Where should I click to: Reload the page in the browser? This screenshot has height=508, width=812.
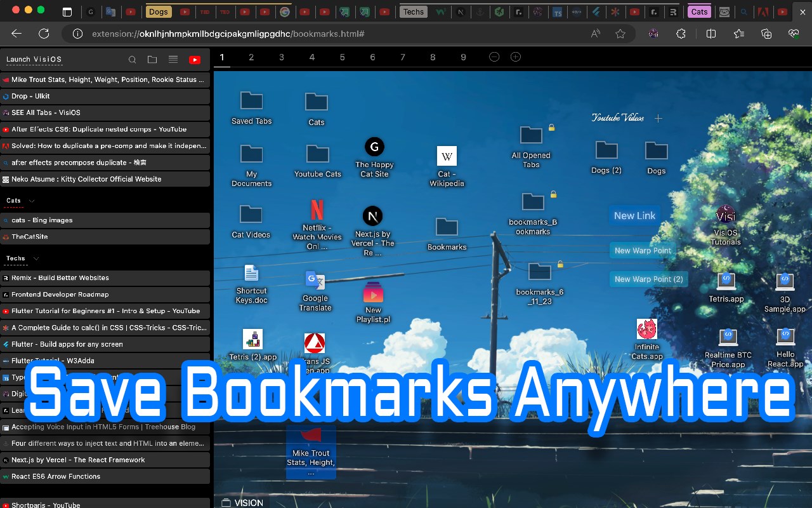[44, 34]
